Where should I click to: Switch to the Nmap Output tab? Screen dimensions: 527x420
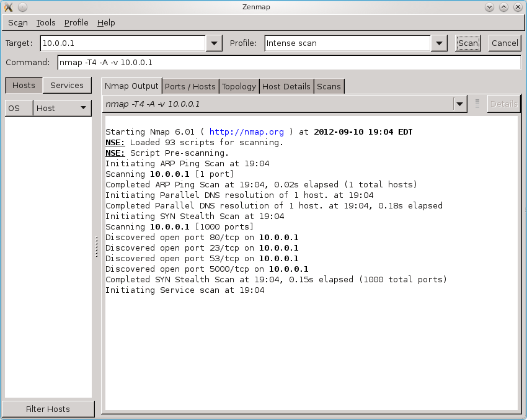pyautogui.click(x=131, y=86)
